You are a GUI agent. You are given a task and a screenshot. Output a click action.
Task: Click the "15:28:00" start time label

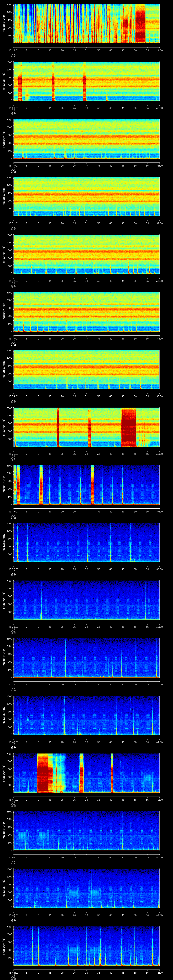14,50
